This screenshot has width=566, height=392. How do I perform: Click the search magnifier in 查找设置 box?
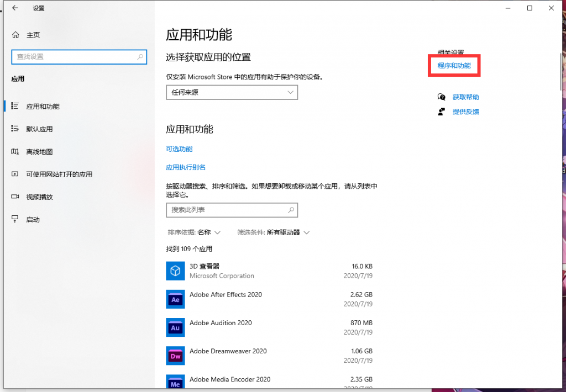coord(140,57)
